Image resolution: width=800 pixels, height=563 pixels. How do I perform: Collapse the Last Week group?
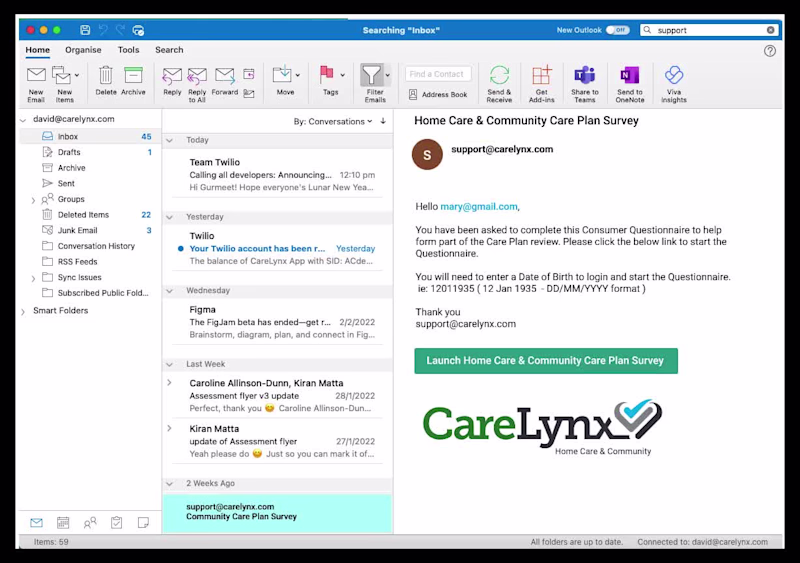tap(169, 364)
